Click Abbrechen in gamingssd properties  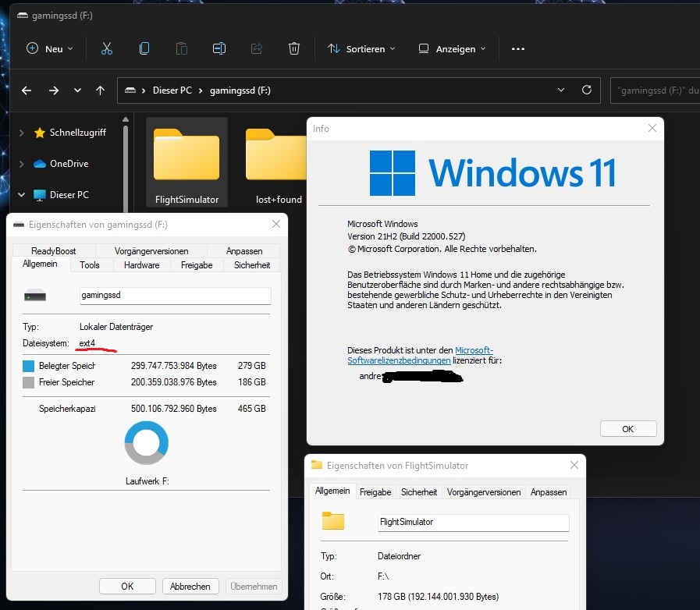(190, 586)
